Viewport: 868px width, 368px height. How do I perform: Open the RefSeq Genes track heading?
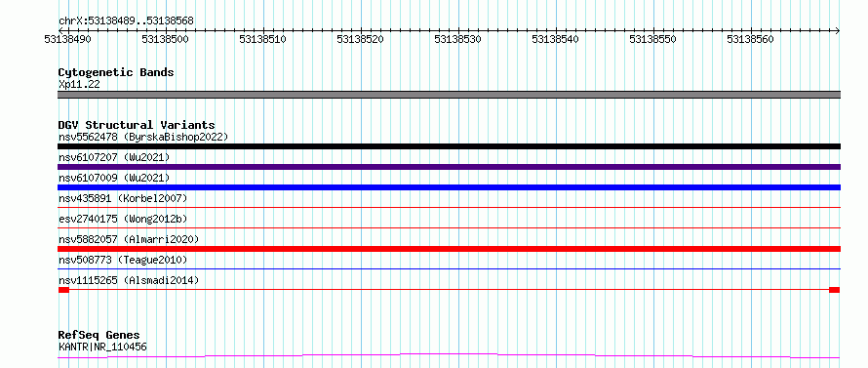point(99,336)
